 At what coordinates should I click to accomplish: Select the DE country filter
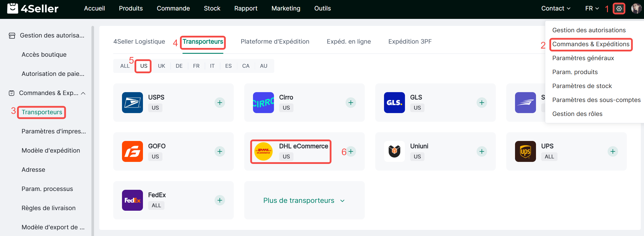click(179, 66)
